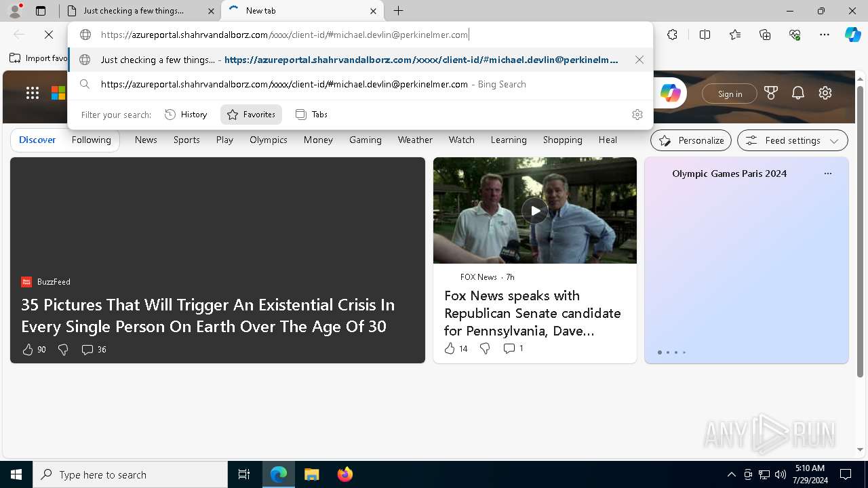Add a new browser tab
The image size is (868, 488).
pos(399,11)
